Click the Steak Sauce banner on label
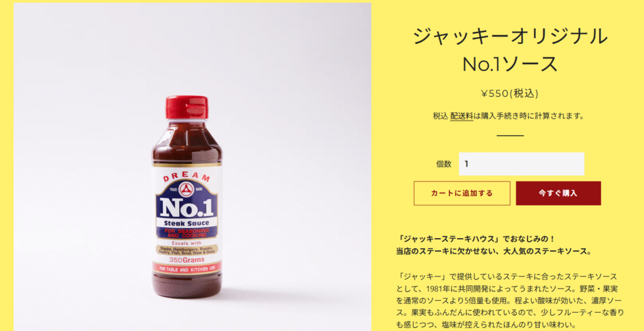The image size is (644, 331). (x=187, y=223)
